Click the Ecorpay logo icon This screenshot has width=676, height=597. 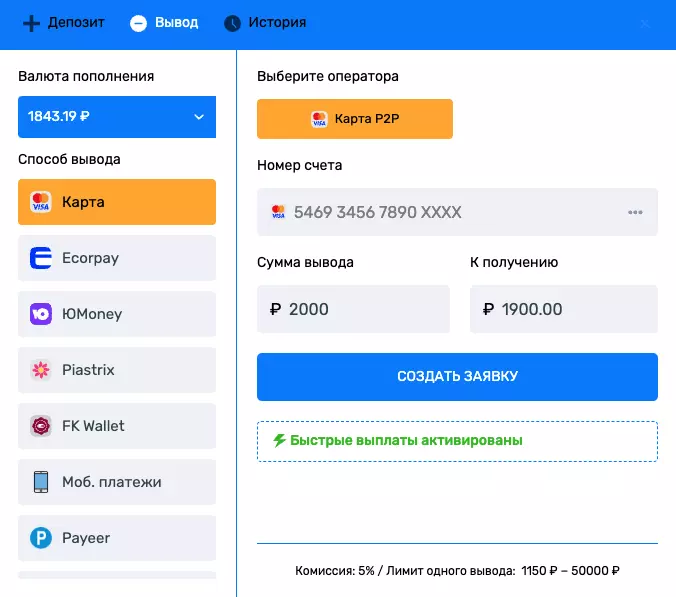[41, 258]
